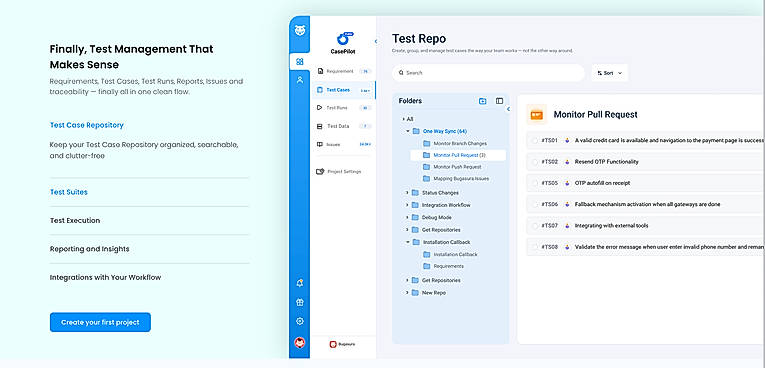Click the Monitor Branch Changes folder icon
765x368 pixels.
[426, 143]
